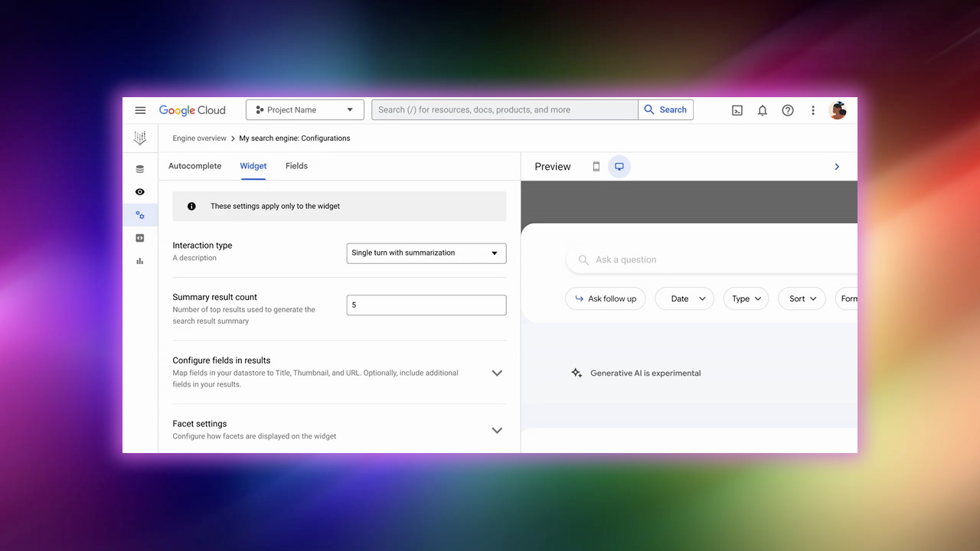Open the Project Name selector

(305, 110)
